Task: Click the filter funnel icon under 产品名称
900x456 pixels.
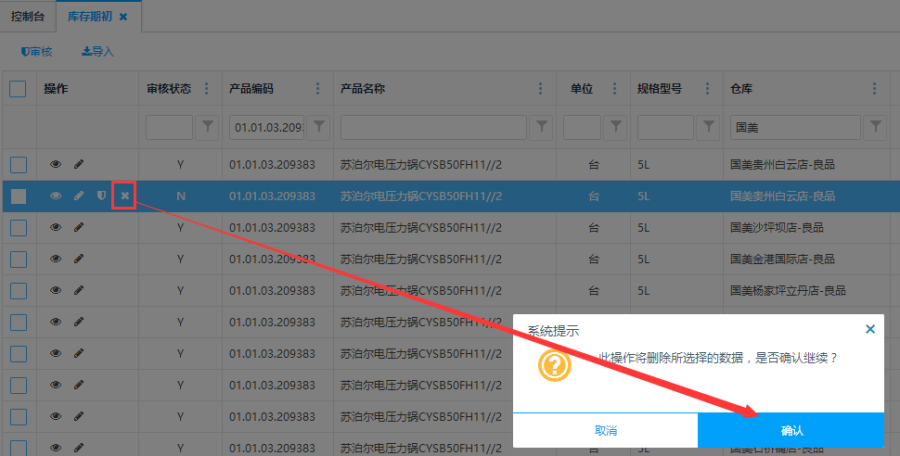Action: (541, 127)
